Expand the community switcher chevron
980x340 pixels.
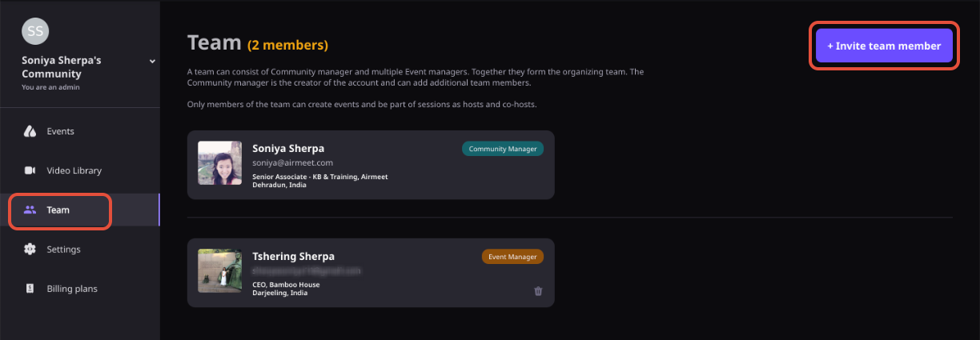pos(152,61)
